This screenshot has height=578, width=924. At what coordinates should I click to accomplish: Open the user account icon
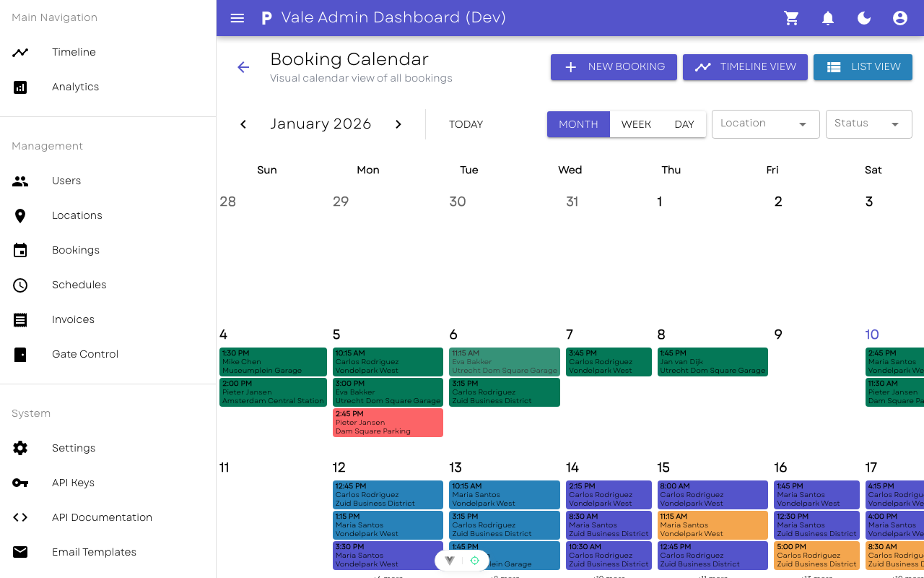click(899, 17)
